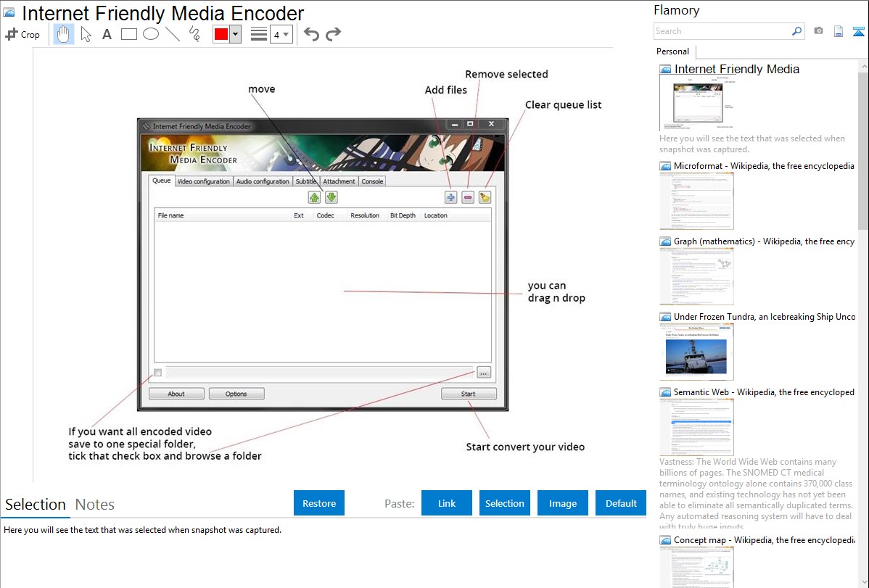Screen dimensions: 869x588
Task: Pick the freehand drawing tool
Action: (194, 34)
